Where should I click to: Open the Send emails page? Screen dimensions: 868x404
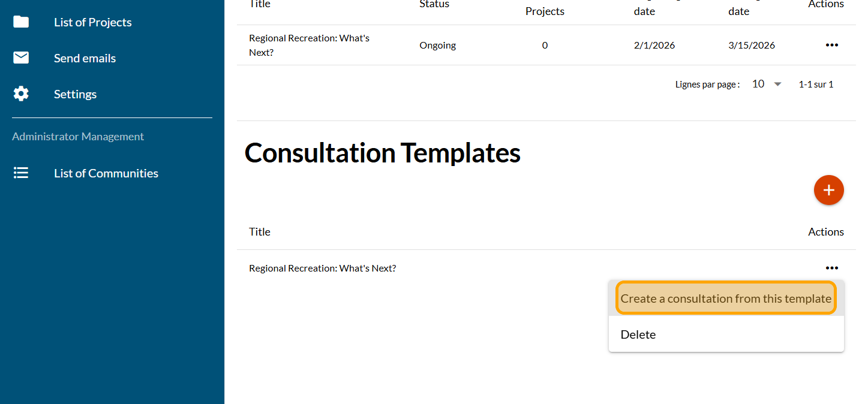pyautogui.click(x=85, y=58)
